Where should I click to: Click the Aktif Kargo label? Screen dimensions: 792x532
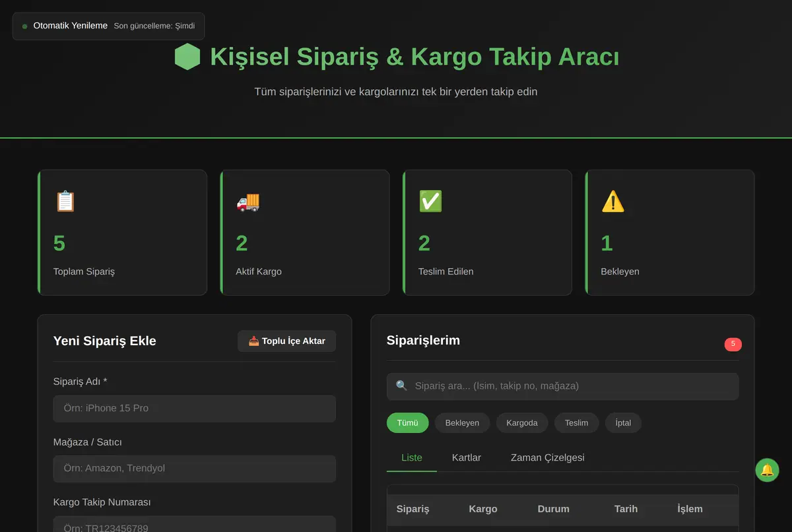click(x=259, y=271)
